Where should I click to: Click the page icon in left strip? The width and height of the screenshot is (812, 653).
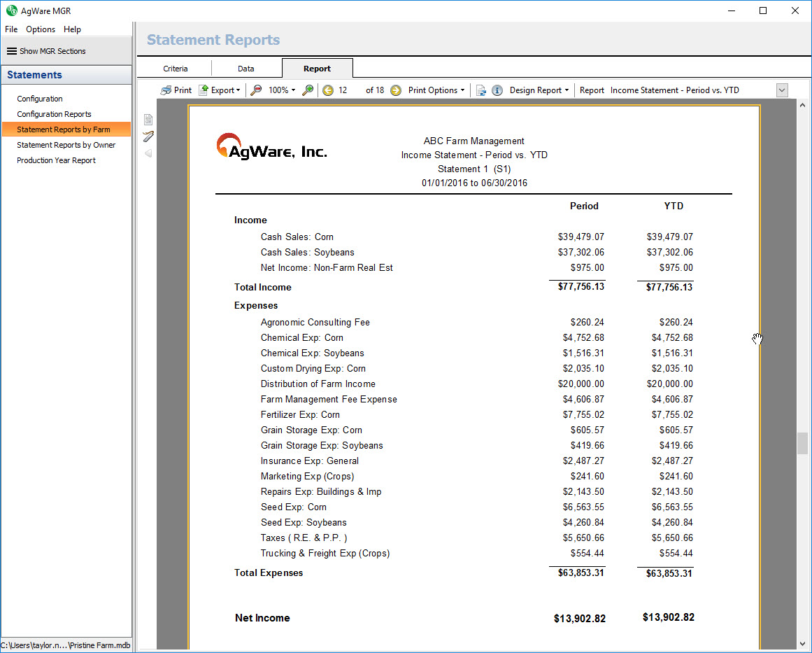148,120
